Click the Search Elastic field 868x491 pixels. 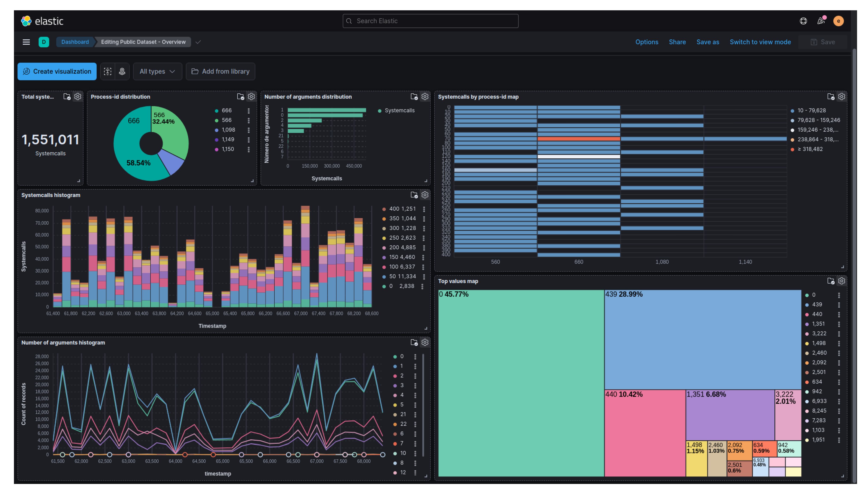click(430, 21)
